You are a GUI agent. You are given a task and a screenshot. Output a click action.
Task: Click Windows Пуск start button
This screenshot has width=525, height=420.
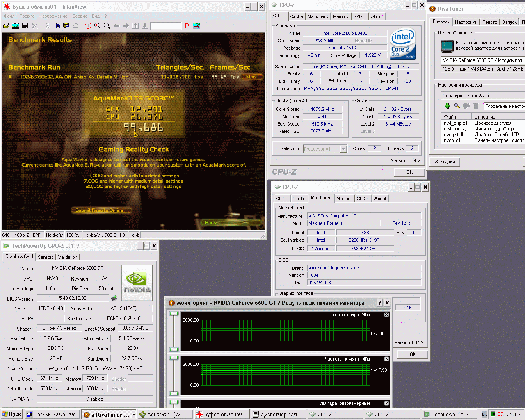(11, 414)
